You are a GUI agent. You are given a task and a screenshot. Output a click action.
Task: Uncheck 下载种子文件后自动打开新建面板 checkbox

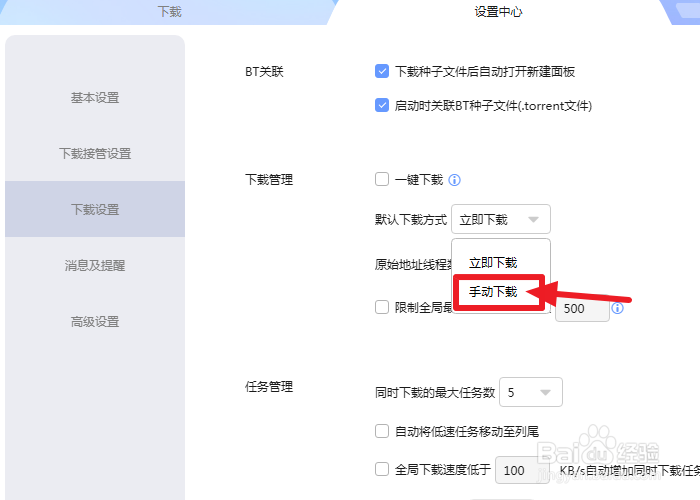point(382,71)
